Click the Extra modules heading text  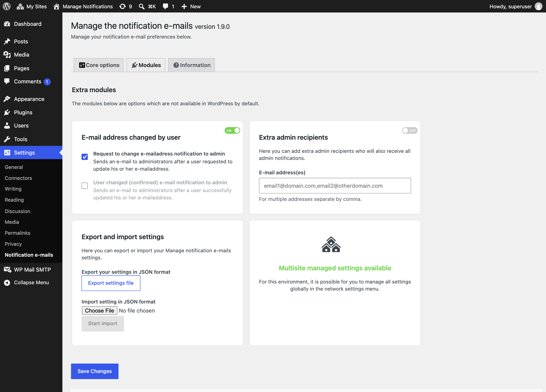[x=94, y=90]
